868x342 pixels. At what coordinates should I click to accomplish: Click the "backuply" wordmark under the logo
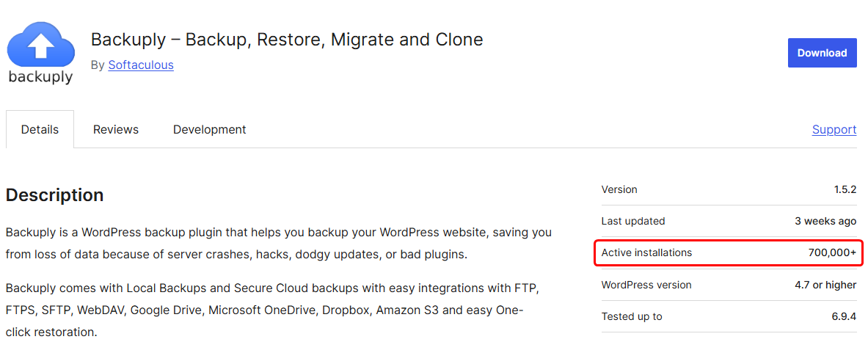(x=40, y=76)
